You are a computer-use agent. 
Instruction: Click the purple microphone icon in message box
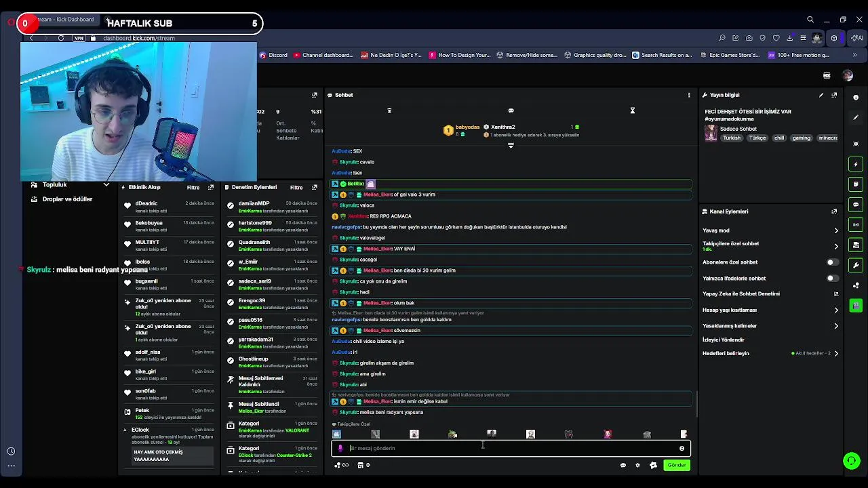[x=340, y=448]
